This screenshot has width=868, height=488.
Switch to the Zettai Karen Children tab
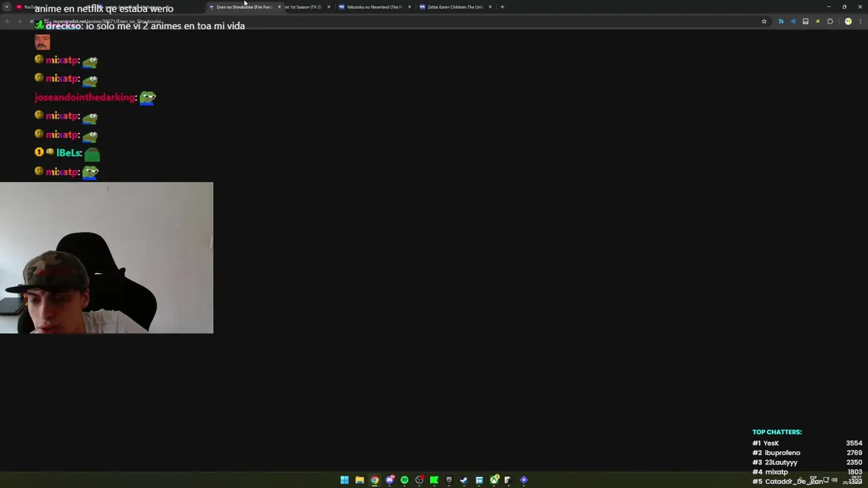(454, 7)
